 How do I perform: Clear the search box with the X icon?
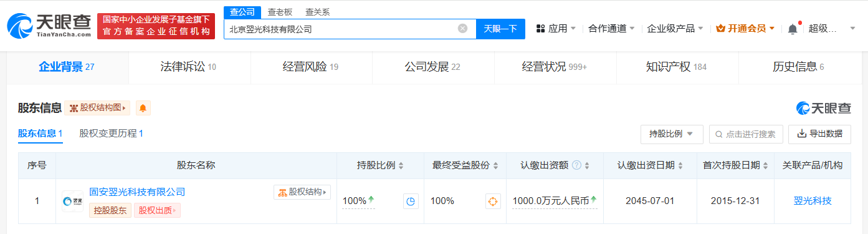click(462, 28)
